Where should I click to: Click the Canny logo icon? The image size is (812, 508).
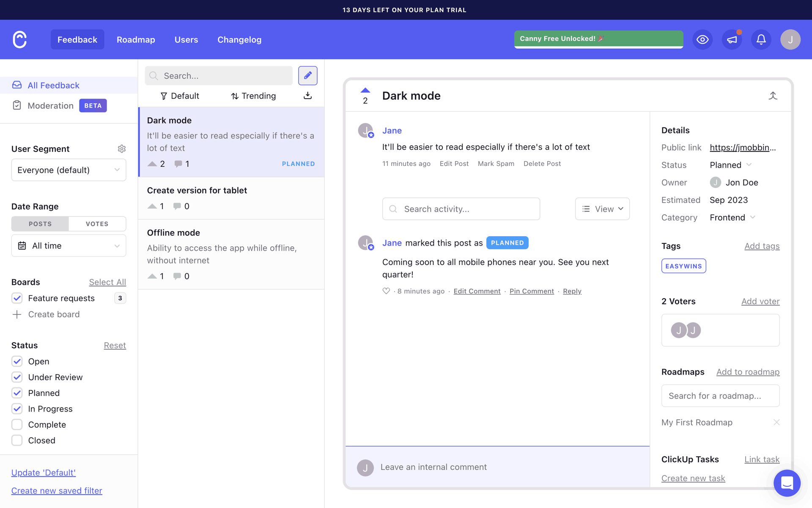pos(20,39)
